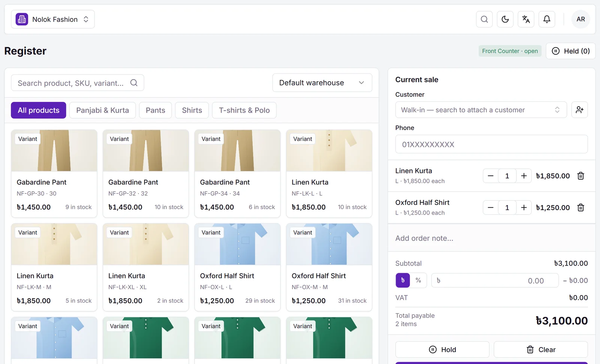Delete Linen Kurta from the sale
Viewport: 600px width, 364px height.
point(580,176)
